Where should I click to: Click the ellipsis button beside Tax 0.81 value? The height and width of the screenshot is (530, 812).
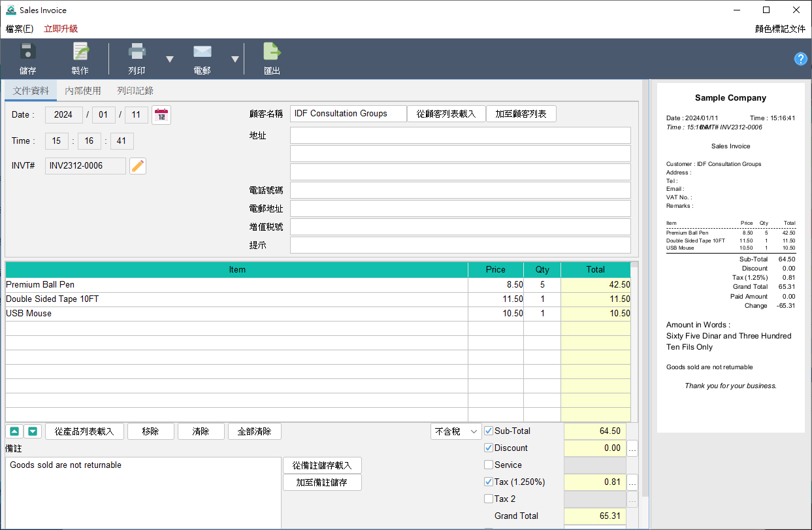[x=632, y=482]
